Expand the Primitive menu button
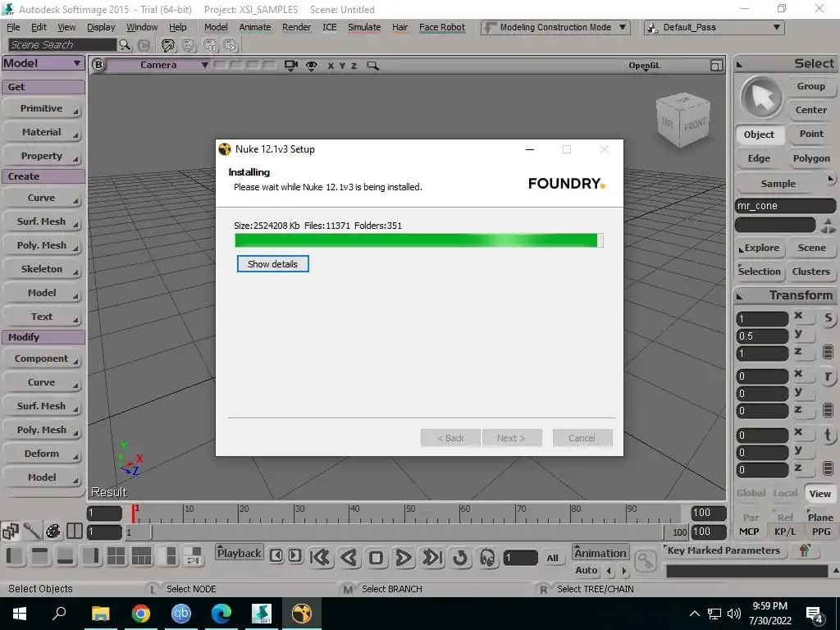 pyautogui.click(x=43, y=109)
